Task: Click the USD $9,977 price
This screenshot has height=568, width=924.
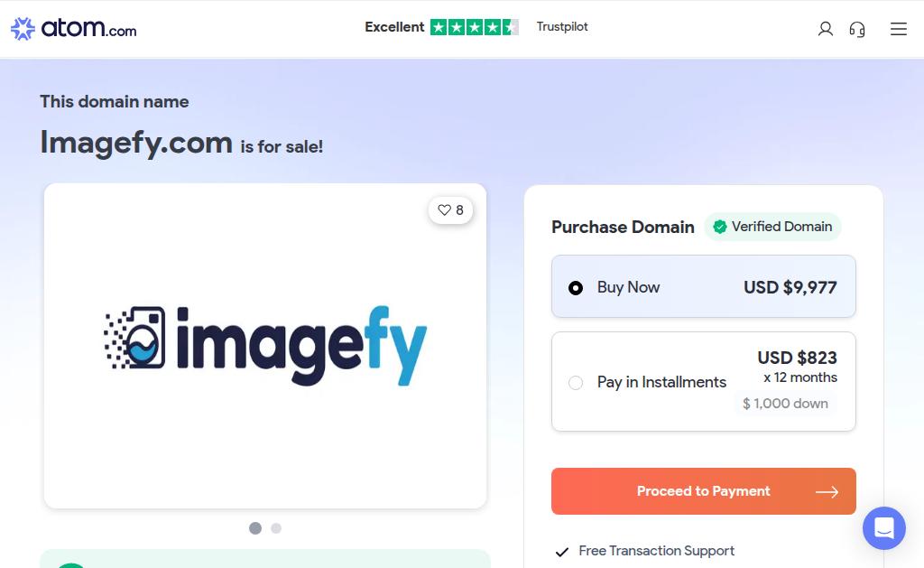Action: [x=790, y=287]
